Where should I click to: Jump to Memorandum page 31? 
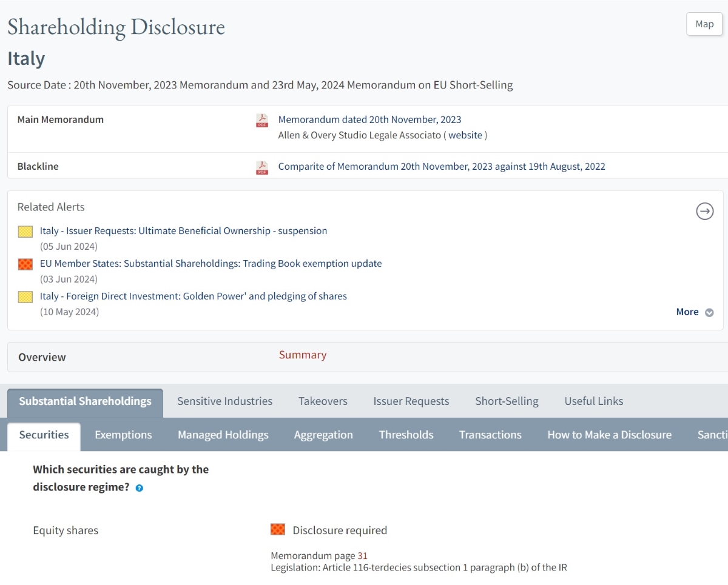pyautogui.click(x=362, y=556)
